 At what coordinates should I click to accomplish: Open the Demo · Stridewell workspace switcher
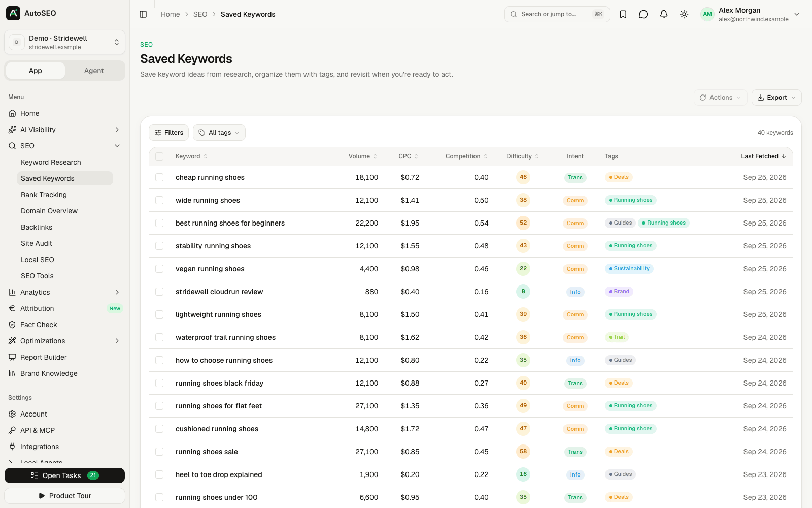[x=64, y=42]
